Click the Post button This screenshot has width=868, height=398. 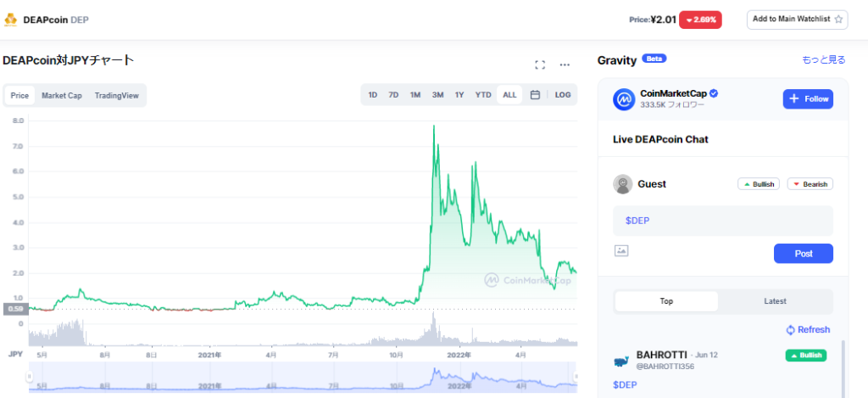click(803, 253)
